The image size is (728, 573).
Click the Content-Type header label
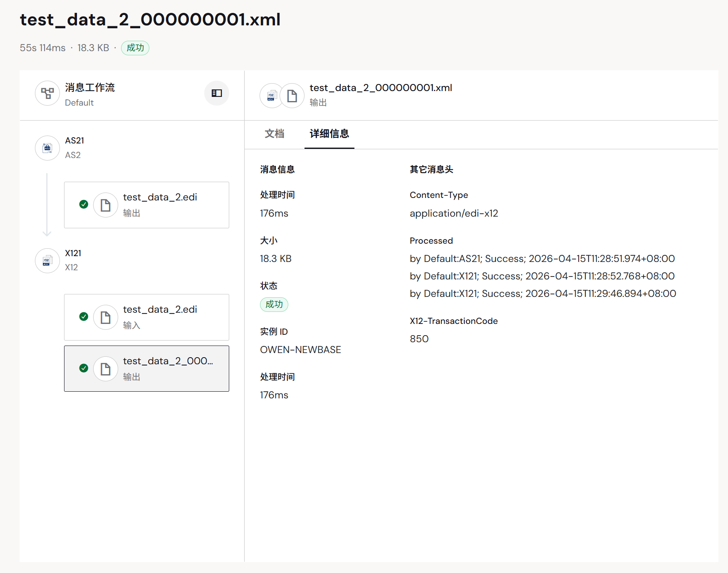pos(439,195)
